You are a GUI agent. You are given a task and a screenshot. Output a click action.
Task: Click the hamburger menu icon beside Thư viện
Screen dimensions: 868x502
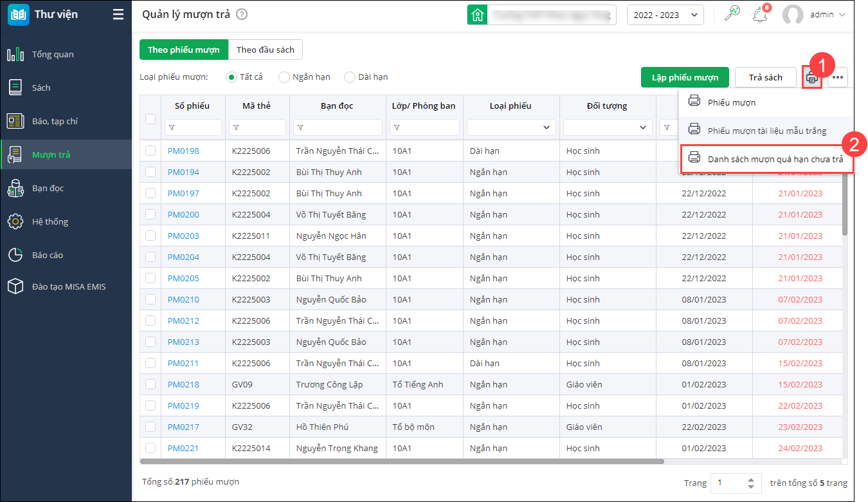[x=118, y=15]
